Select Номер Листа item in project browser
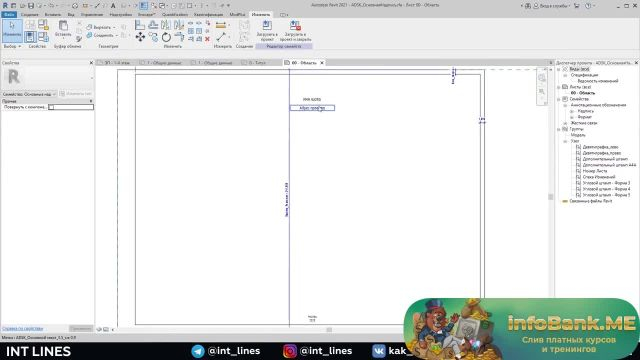The height and width of the screenshot is (360, 640). (595, 171)
